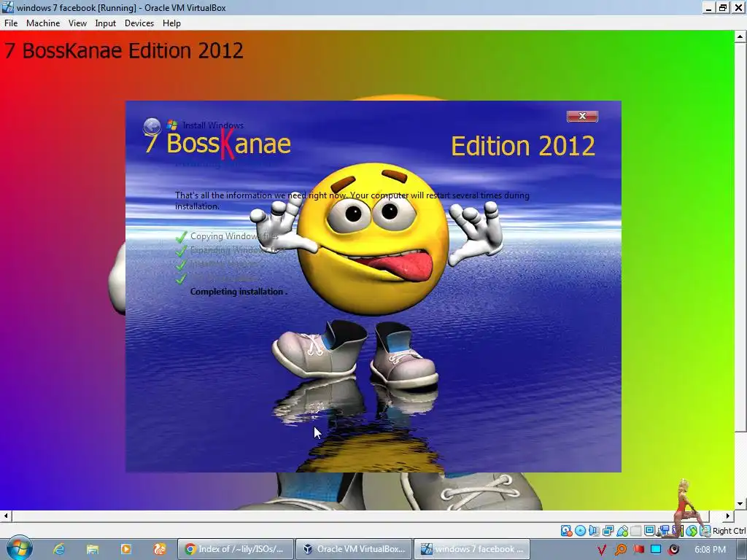Click the 'Copying Windows files' step
747x560 pixels.
[234, 236]
